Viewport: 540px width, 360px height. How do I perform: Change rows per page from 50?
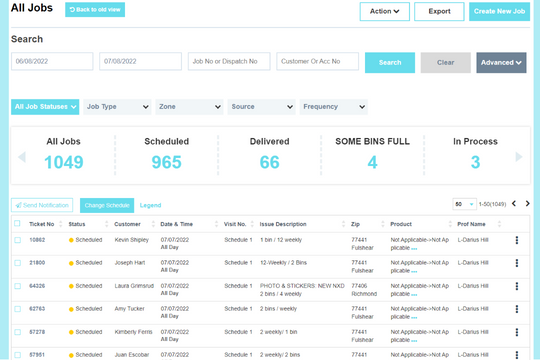click(x=464, y=204)
